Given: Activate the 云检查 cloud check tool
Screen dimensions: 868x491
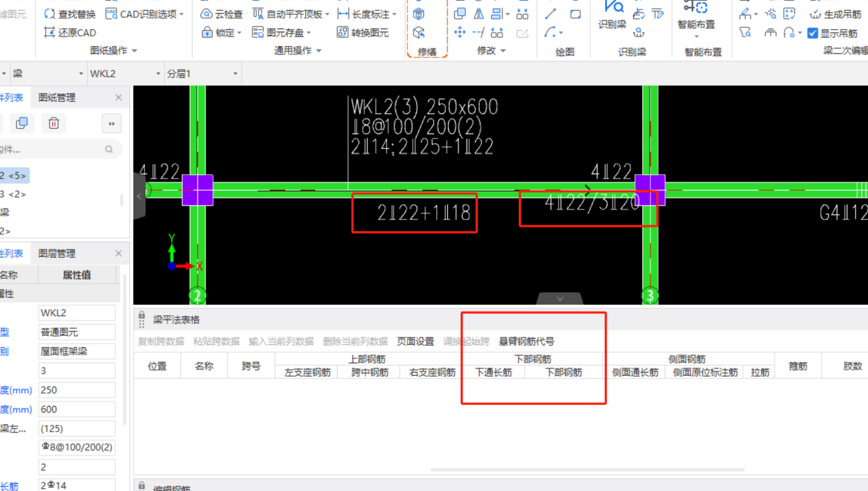Looking at the screenshot, I should tap(221, 14).
